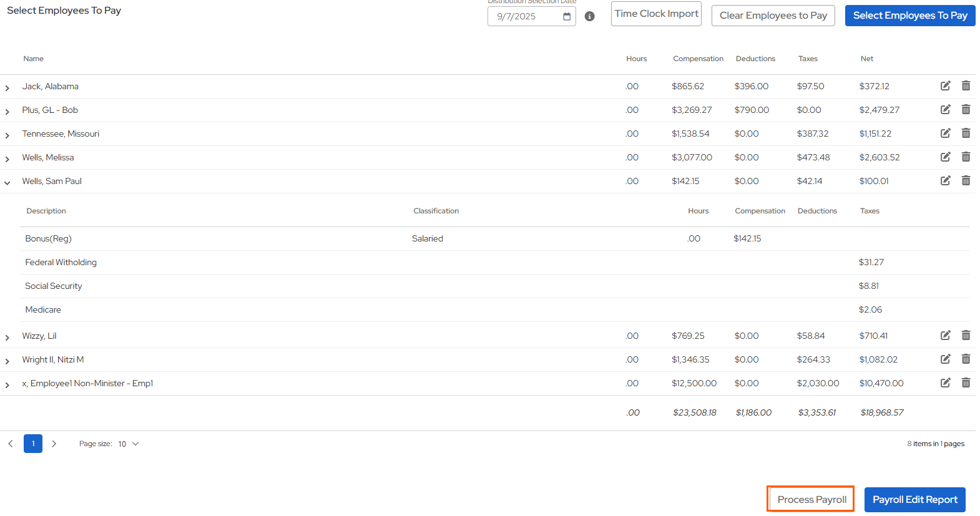The width and height of the screenshot is (980, 516).
Task: Delete x, Employee1 Non-Minister row
Action: [x=966, y=383]
